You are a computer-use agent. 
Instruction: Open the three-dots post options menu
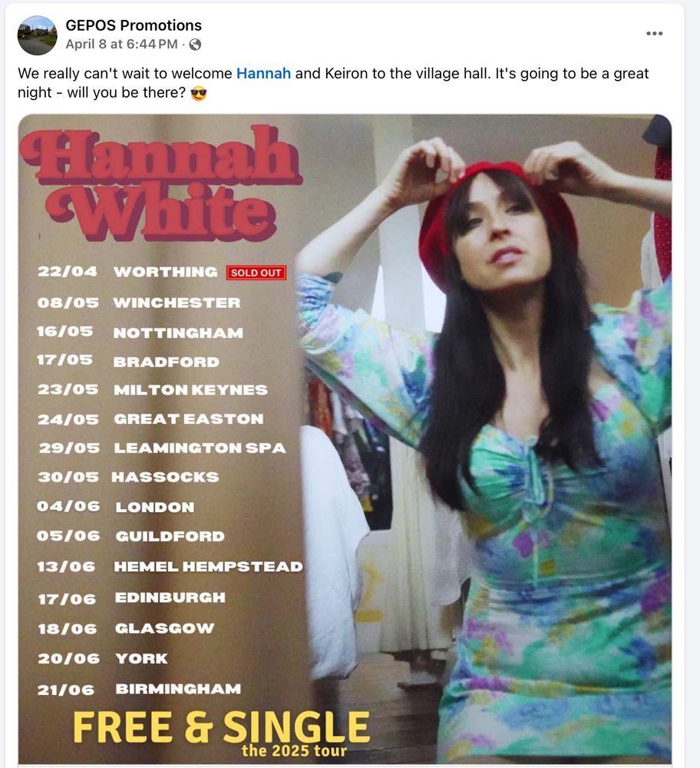click(655, 33)
